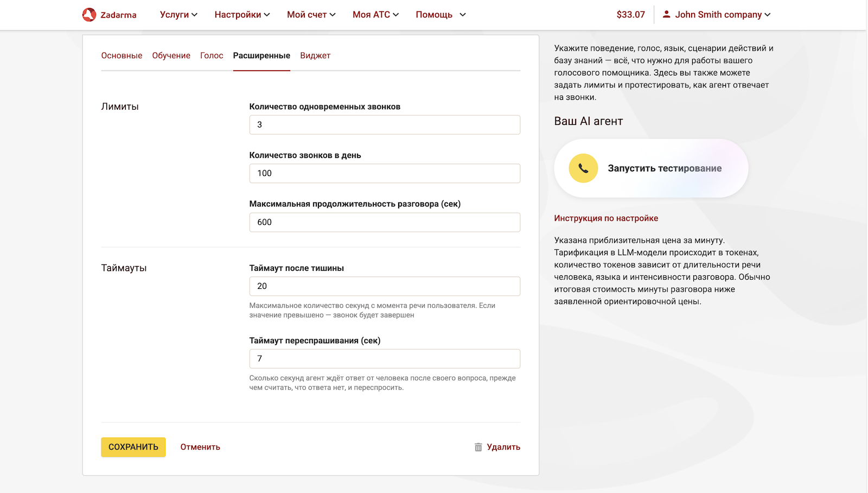Open the Моя АТС menu
Viewport: 868px width, 493px height.
[x=375, y=15]
